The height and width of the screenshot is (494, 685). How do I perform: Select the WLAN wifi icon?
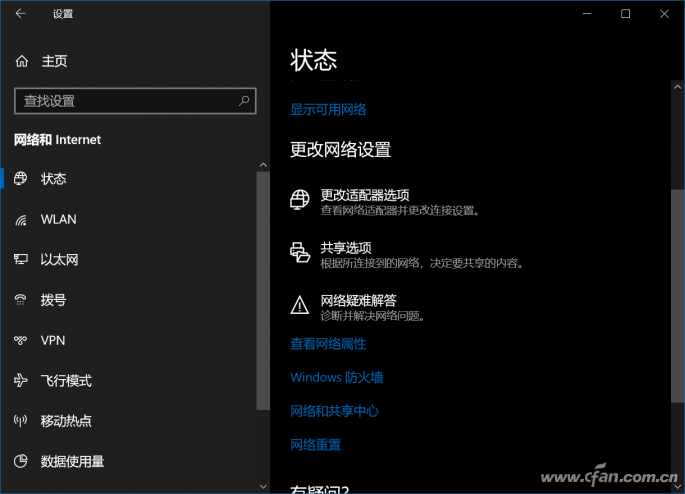tap(21, 219)
